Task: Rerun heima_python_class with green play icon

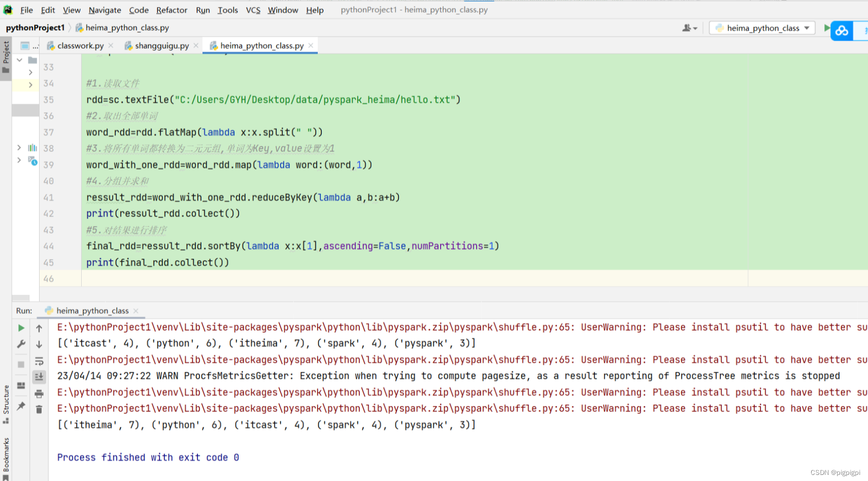Action: [21, 328]
